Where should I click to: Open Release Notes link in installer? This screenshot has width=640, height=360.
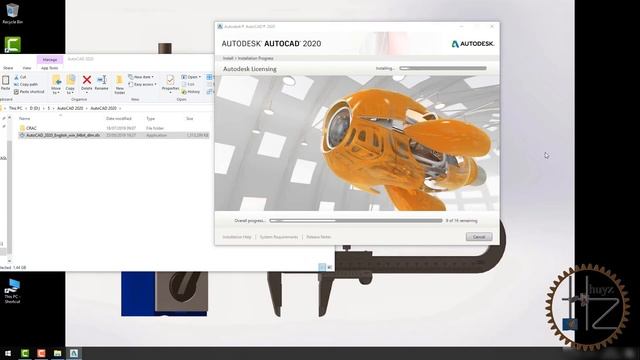tap(318, 237)
